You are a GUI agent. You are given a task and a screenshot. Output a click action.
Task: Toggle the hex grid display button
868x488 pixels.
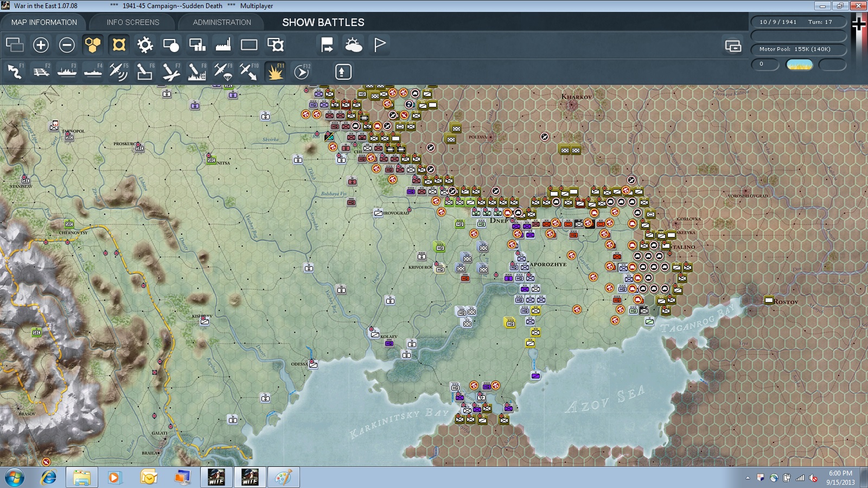pyautogui.click(x=93, y=45)
